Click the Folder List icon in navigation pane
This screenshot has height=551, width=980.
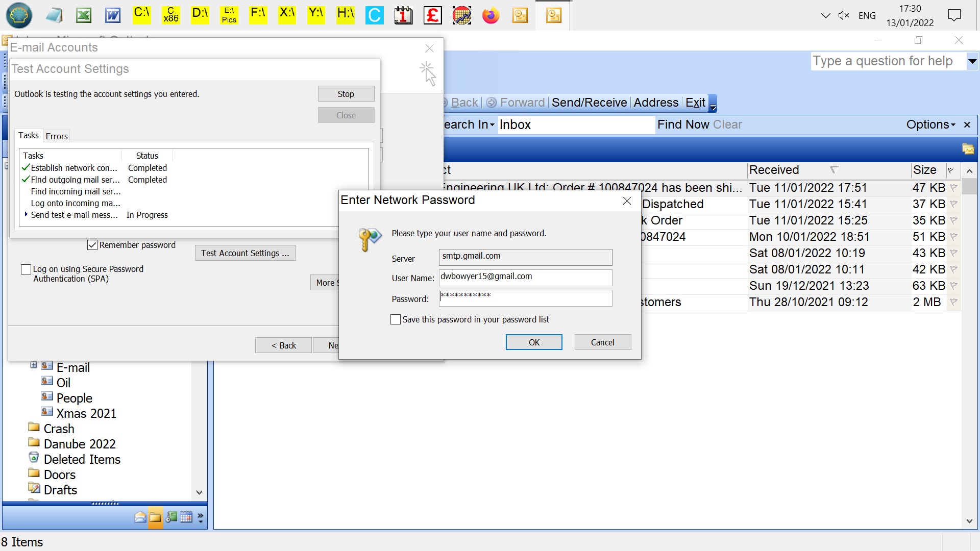(x=156, y=517)
